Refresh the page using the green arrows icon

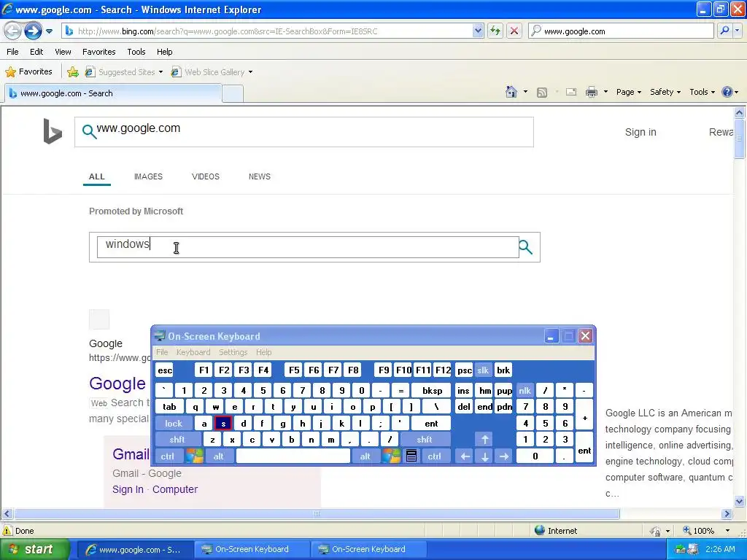495,31
